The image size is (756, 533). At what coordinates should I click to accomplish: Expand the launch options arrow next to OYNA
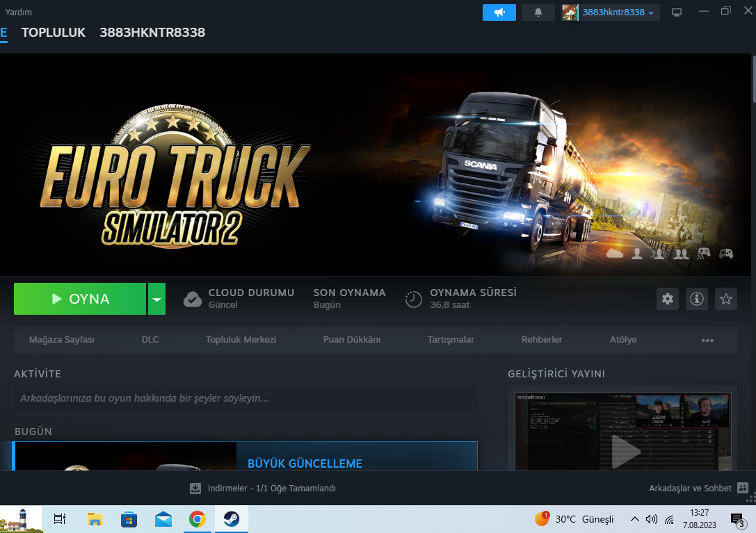pyautogui.click(x=156, y=299)
